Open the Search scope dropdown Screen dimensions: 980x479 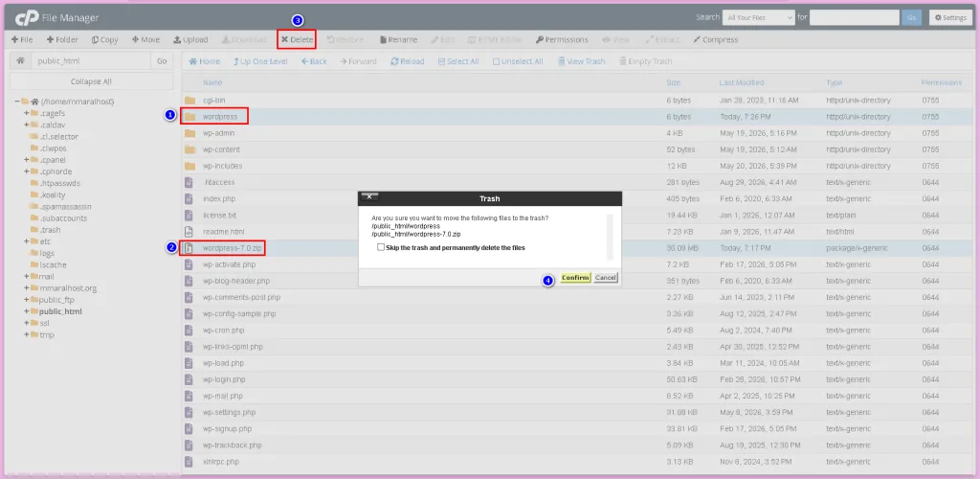[x=758, y=17]
